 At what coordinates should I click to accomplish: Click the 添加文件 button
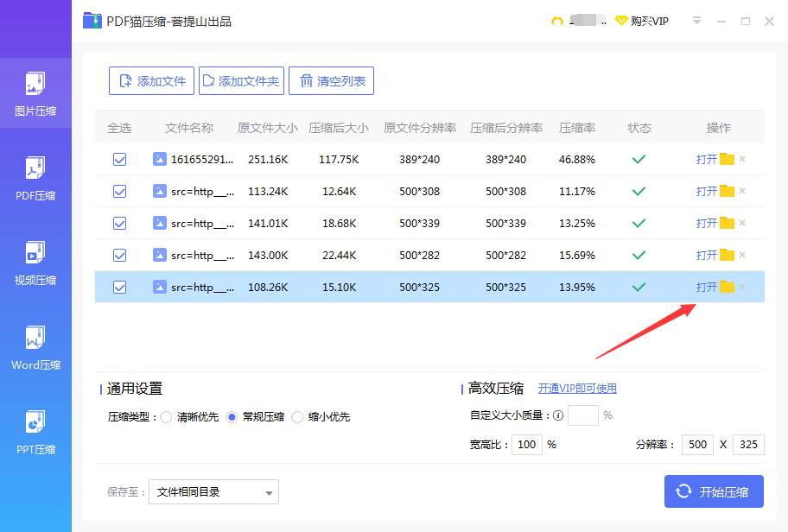click(x=151, y=81)
